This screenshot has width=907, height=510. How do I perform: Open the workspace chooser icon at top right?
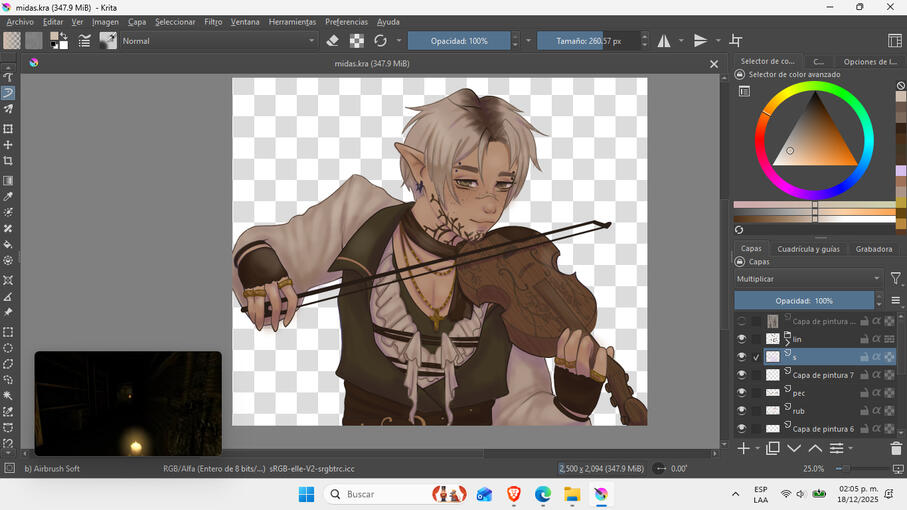point(895,40)
